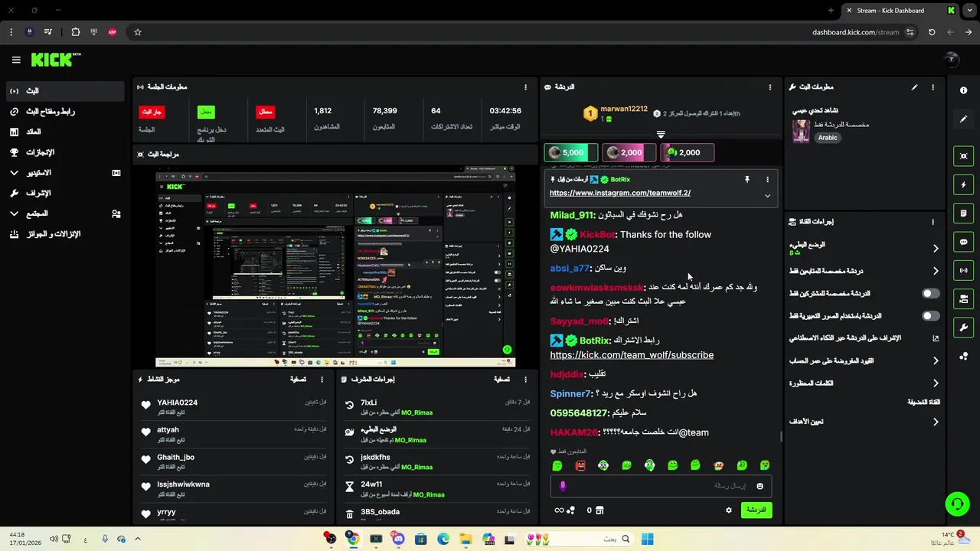
Task: Open the Windows Start button
Action: tap(647, 539)
